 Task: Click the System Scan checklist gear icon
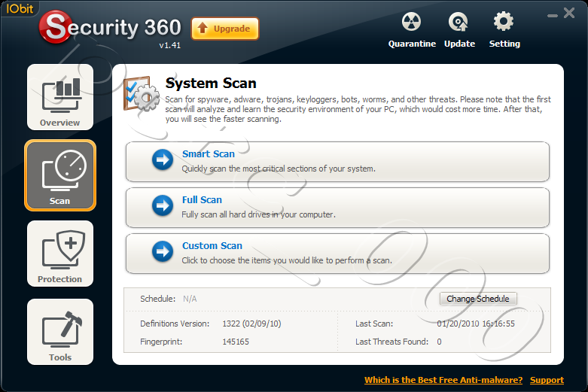click(x=142, y=94)
